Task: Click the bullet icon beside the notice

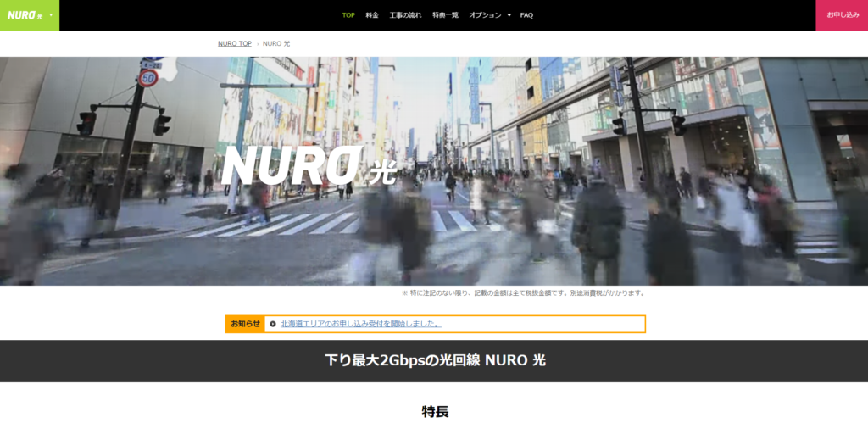Action: [x=273, y=324]
